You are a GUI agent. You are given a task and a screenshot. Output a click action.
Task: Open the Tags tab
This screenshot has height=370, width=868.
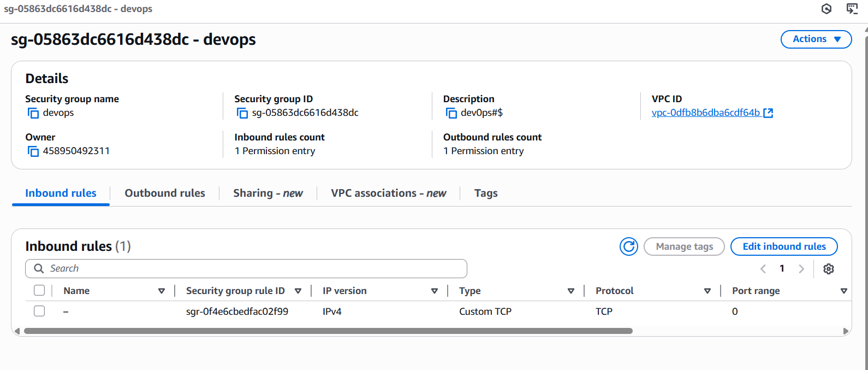click(486, 193)
